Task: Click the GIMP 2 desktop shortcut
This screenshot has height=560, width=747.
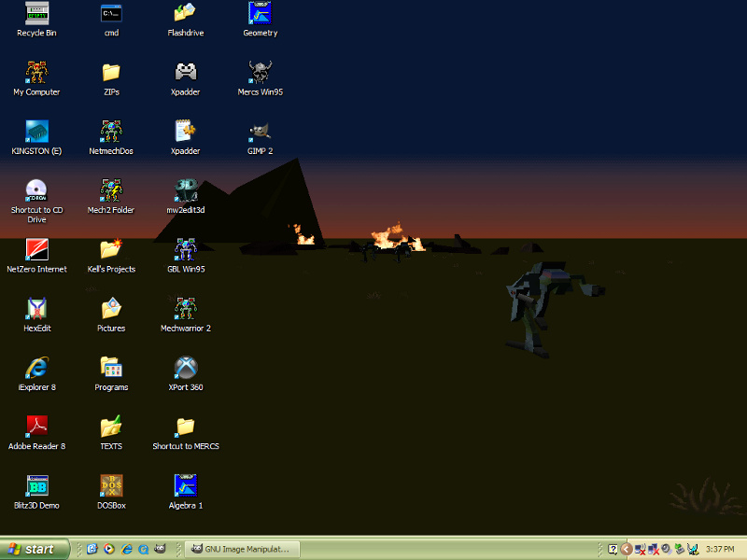Action: [x=261, y=132]
